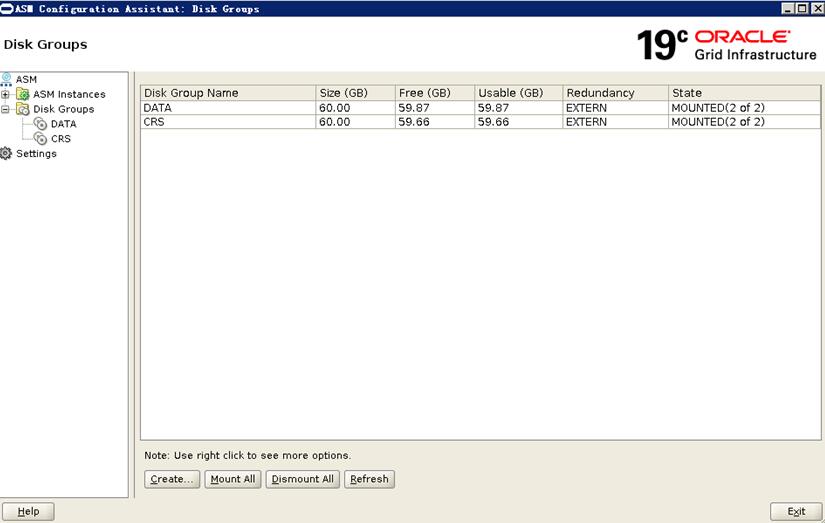Click EXTERN redundancy in CRS row
825x523 pixels.
(586, 122)
